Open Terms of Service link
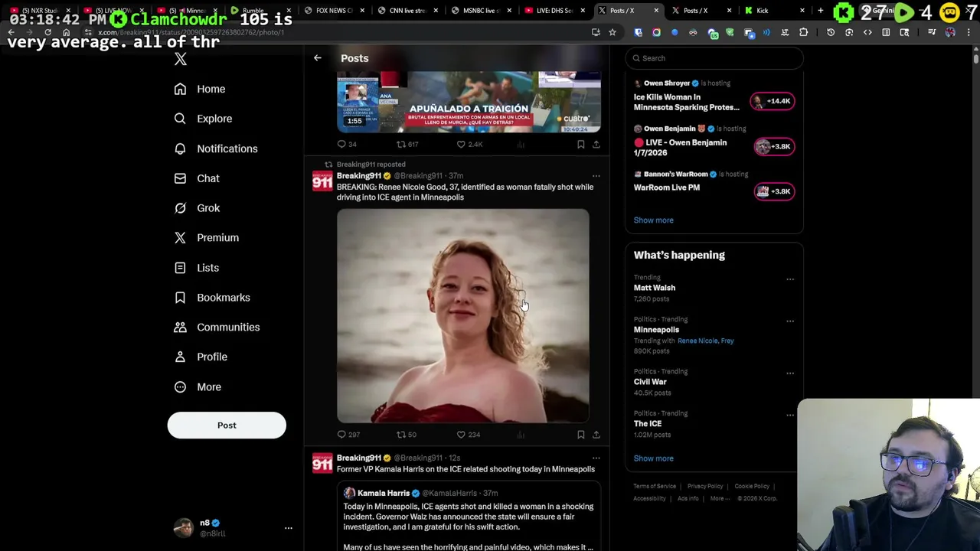This screenshot has width=980, height=551. click(655, 486)
